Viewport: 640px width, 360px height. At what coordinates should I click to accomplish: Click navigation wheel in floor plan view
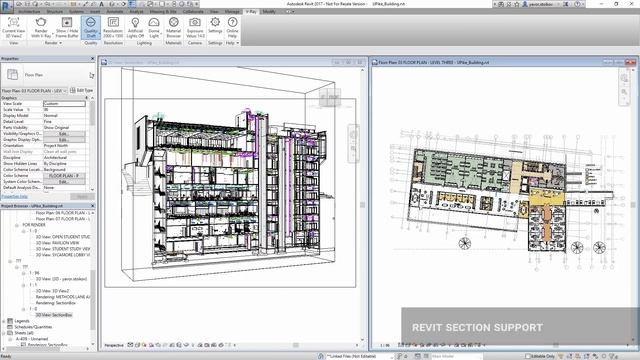624,78
